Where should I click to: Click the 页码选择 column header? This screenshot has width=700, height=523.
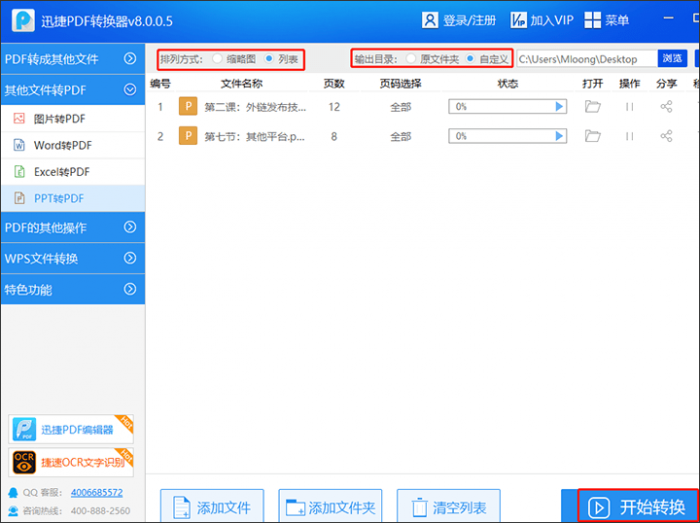coord(400,83)
